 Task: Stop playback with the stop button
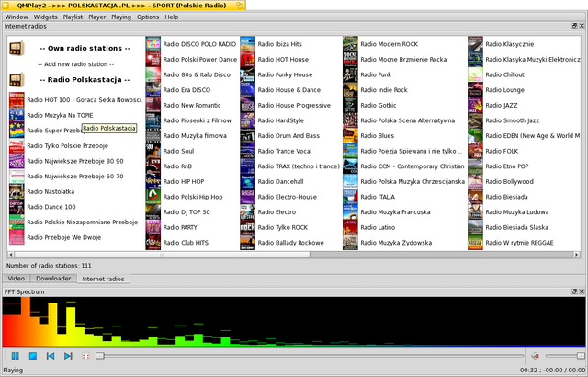coord(33,356)
